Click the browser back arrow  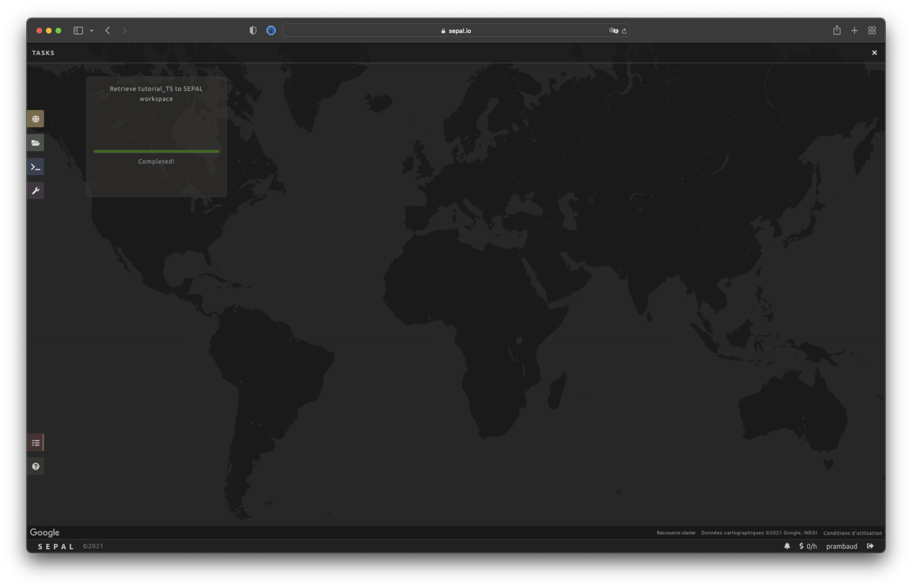108,31
